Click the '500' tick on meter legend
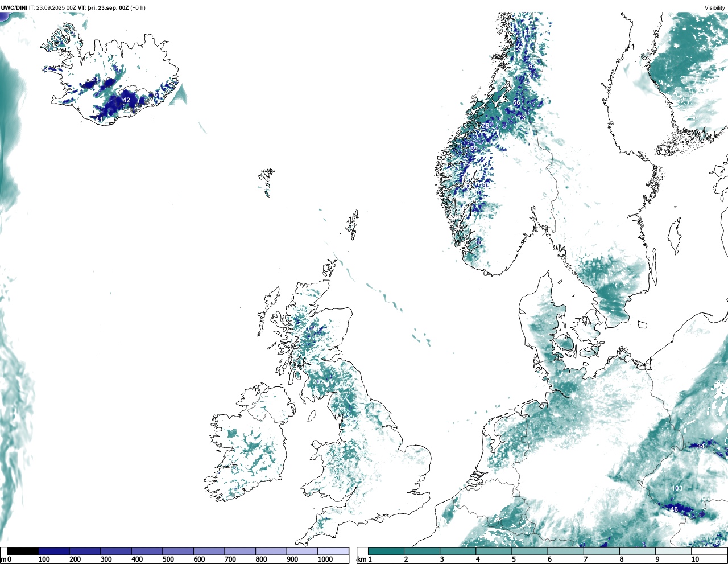This screenshot has width=728, height=564. [168, 559]
